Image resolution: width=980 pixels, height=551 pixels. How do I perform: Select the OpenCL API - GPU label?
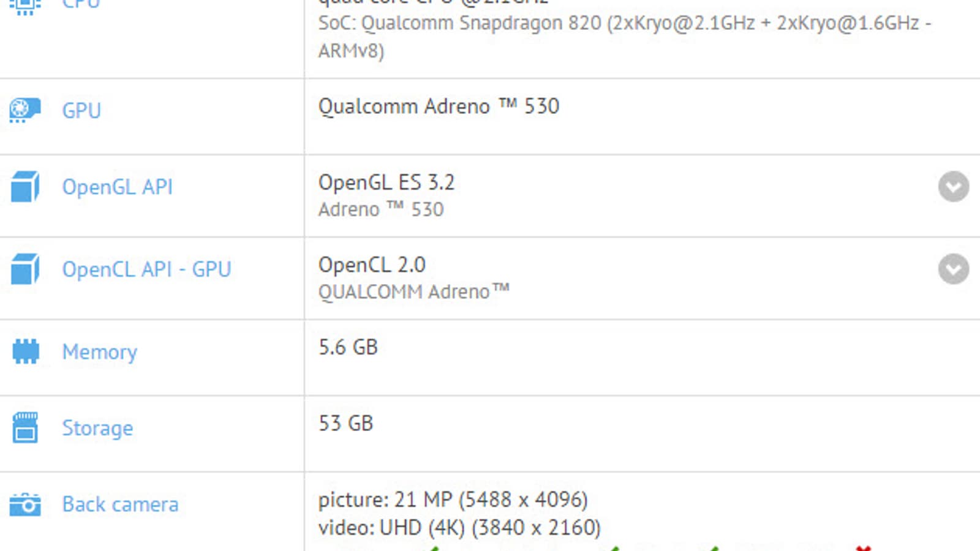[146, 269]
